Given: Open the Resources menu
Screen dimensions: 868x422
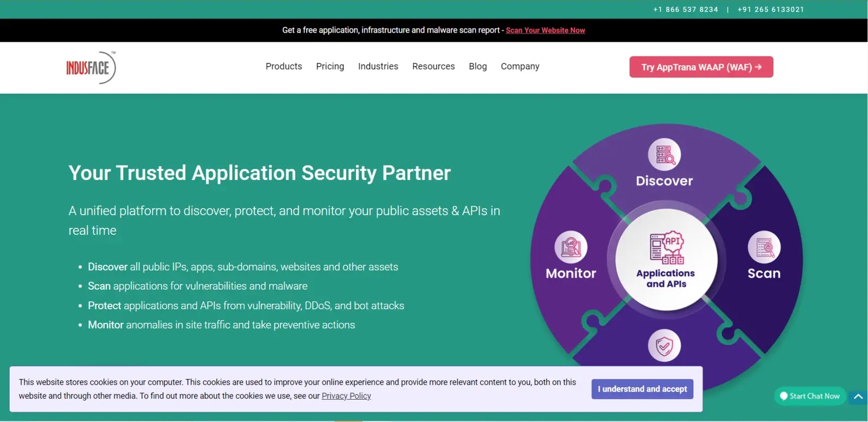Looking at the screenshot, I should [433, 66].
